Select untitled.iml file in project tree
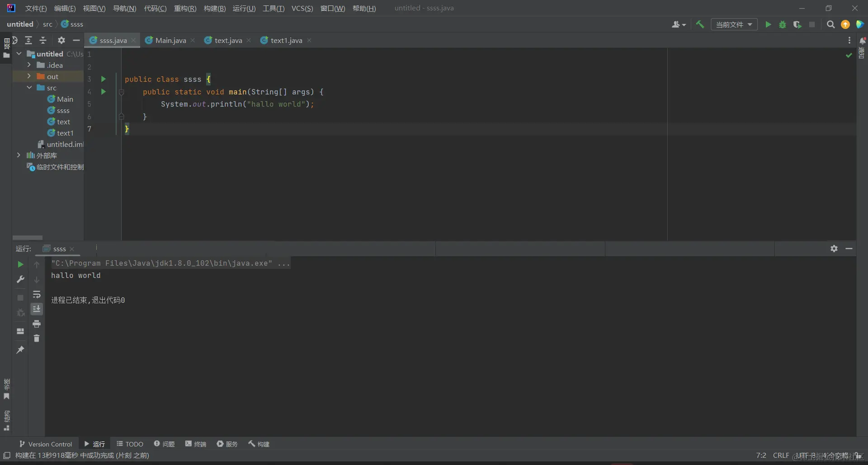This screenshot has width=868, height=465. click(61, 144)
